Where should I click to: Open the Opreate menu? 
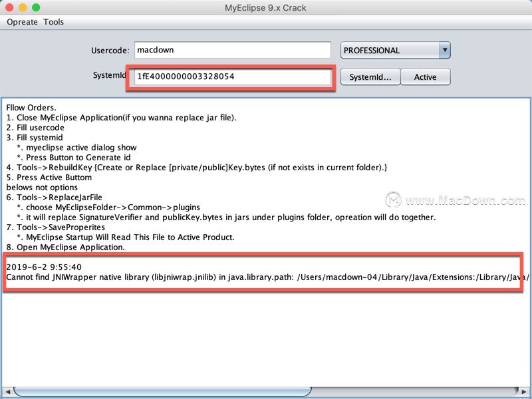coord(22,22)
